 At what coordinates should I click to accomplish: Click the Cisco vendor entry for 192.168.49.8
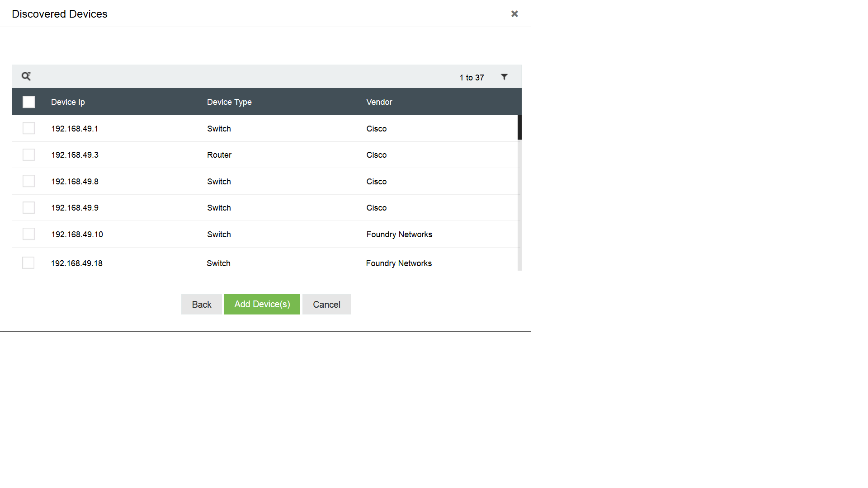point(376,181)
